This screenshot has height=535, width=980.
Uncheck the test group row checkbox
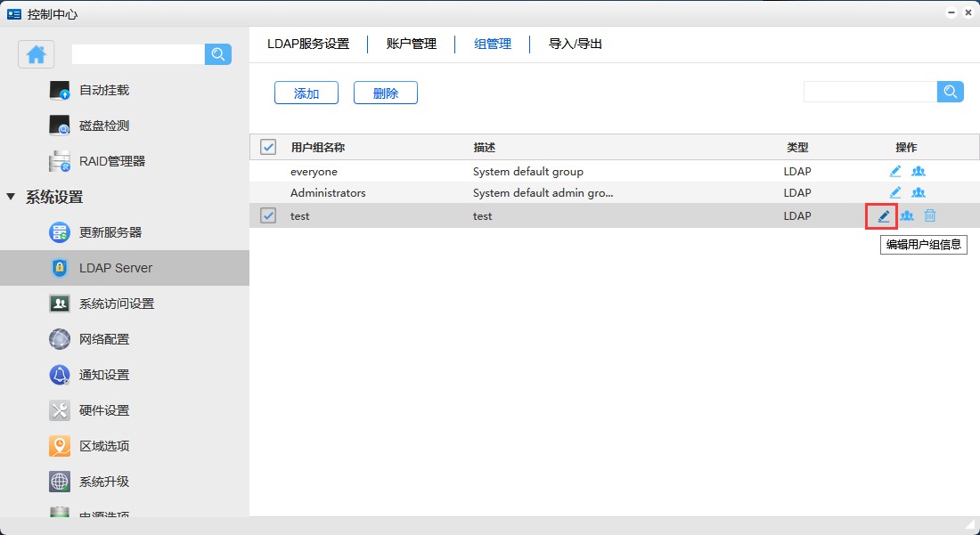(x=268, y=215)
